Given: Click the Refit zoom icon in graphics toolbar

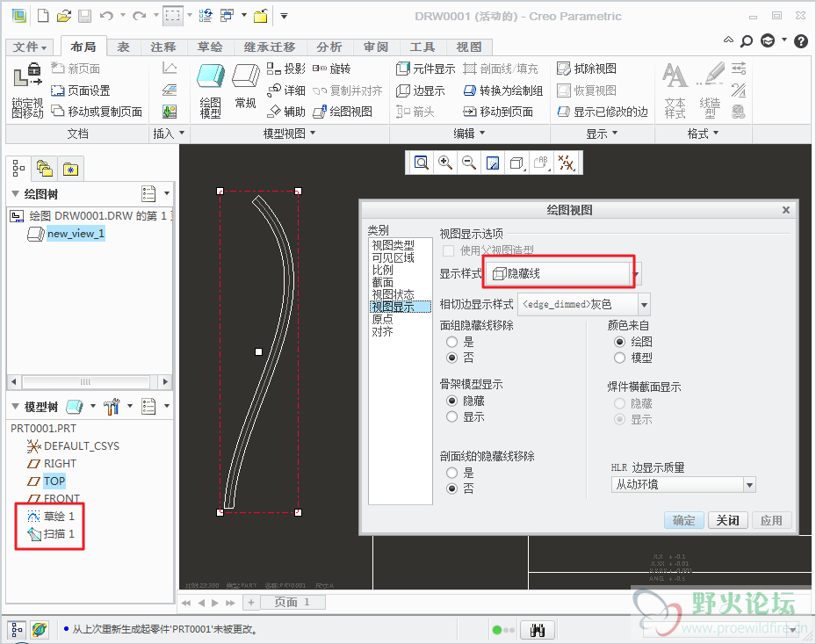Looking at the screenshot, I should (x=421, y=163).
